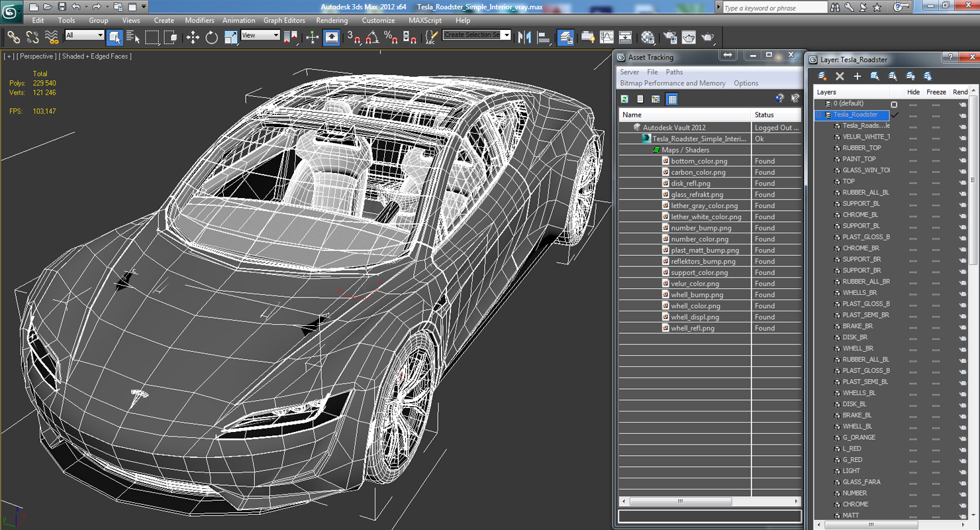
Task: Open the MAXScript menu
Action: pyautogui.click(x=425, y=21)
